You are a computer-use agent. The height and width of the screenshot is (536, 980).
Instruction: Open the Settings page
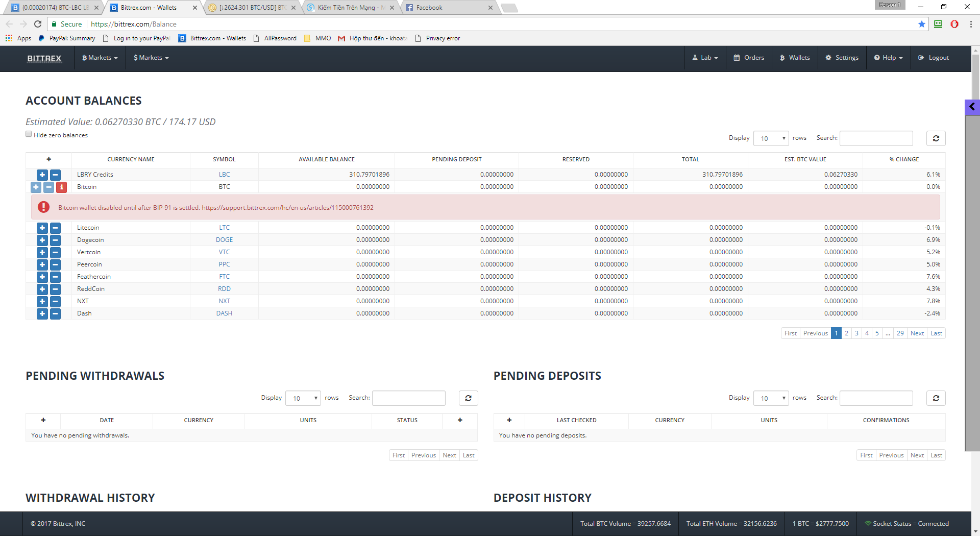[842, 58]
